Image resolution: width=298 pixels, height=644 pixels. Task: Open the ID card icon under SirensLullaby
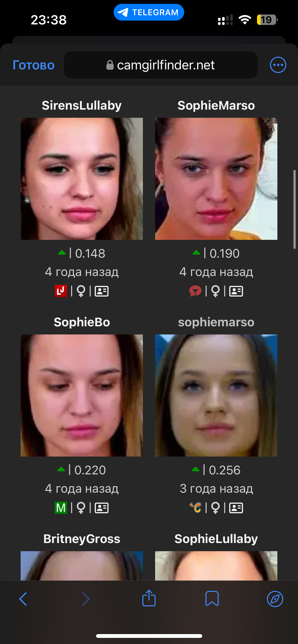click(x=102, y=291)
